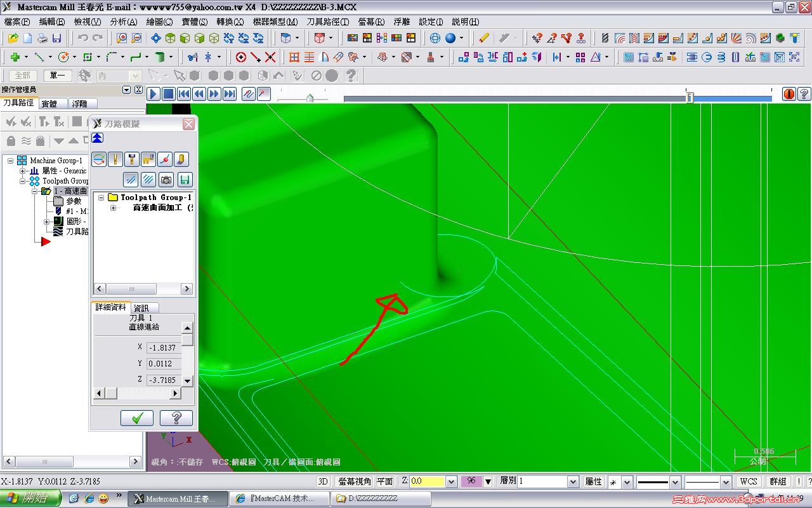This screenshot has width=812, height=508.
Task: Click the backplot position slider handle
Action: (x=690, y=97)
